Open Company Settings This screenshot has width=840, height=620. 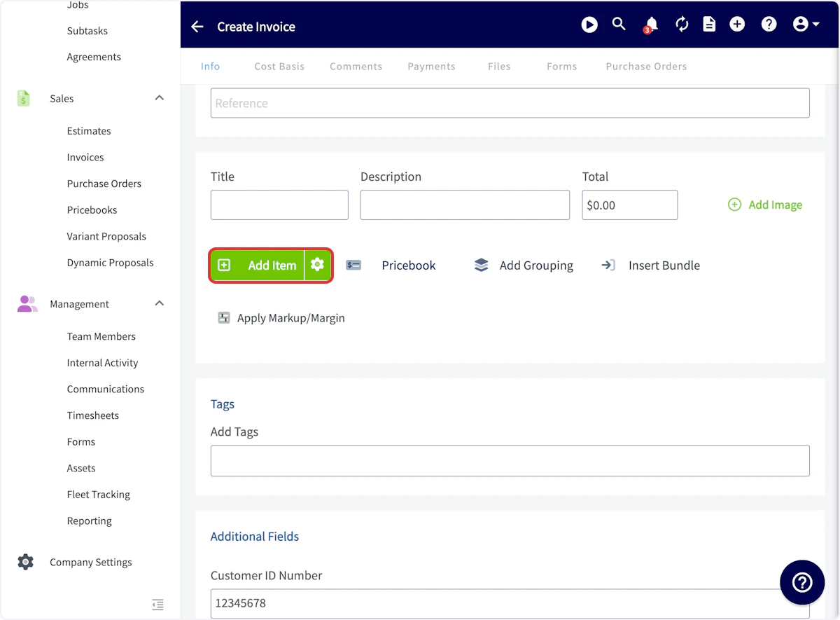(91, 562)
